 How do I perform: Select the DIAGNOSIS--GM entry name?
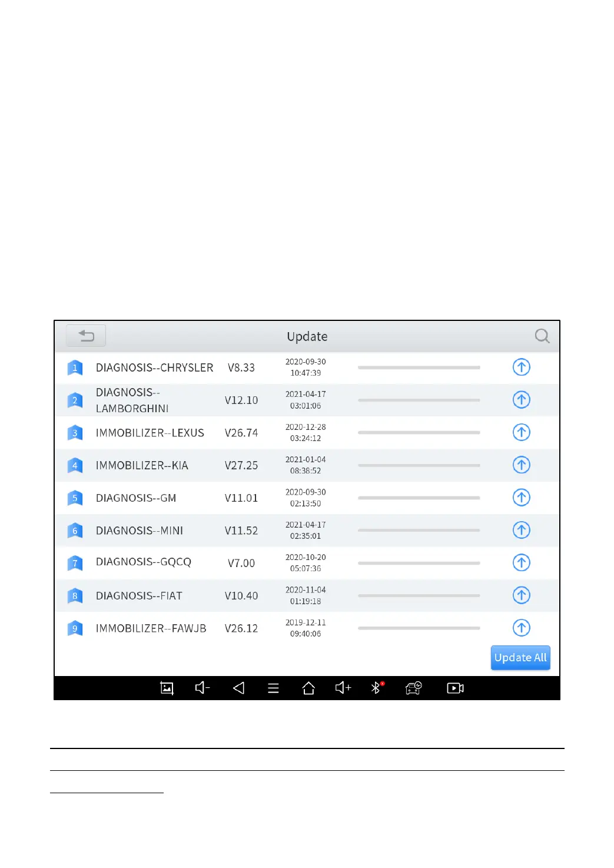click(136, 498)
